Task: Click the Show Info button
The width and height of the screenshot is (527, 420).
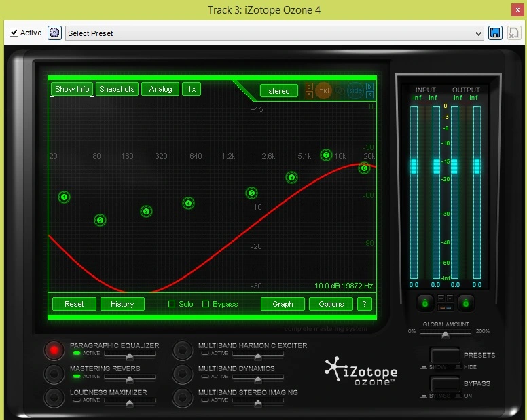Action: coord(72,89)
